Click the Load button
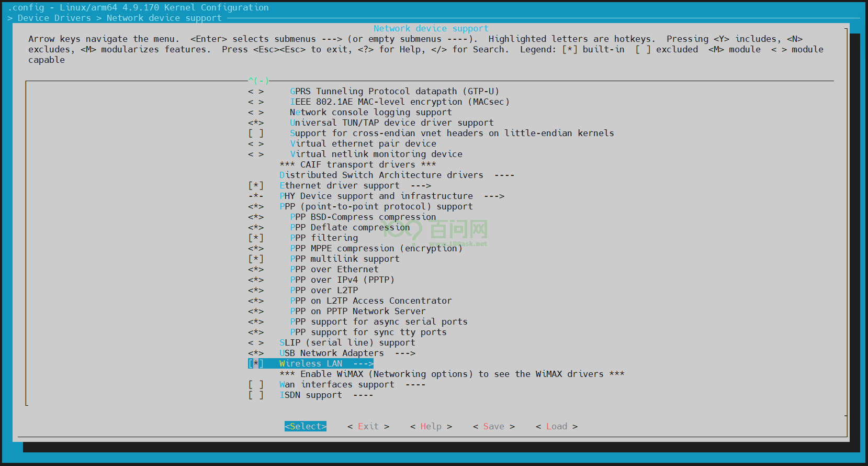 pyautogui.click(x=556, y=426)
